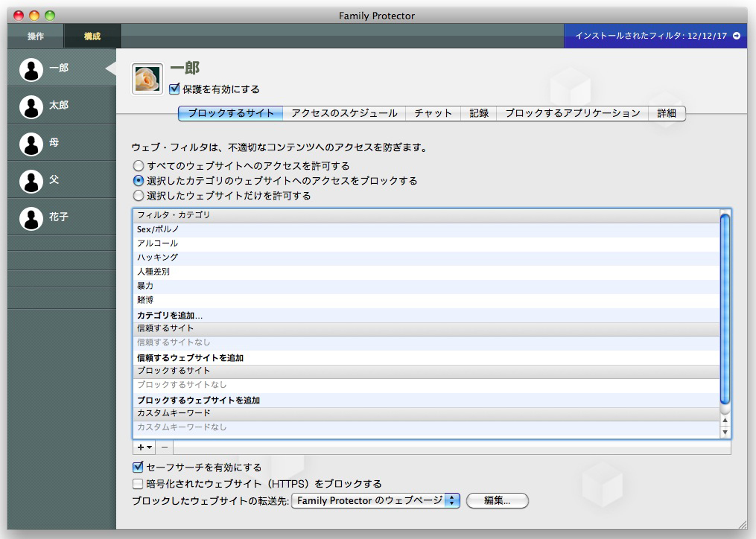Open the ブロックするサイト tab

coord(230,113)
